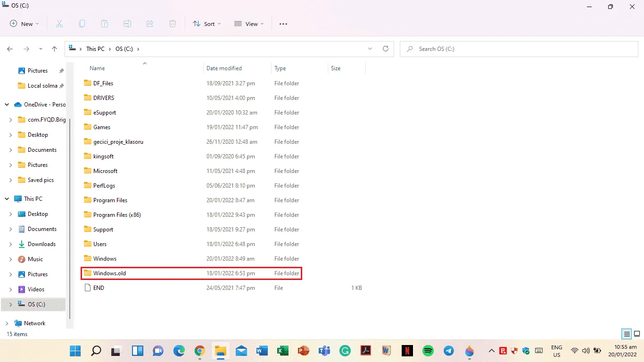Image resolution: width=644 pixels, height=362 pixels.
Task: Select the kingsoft folder name
Action: point(103,156)
